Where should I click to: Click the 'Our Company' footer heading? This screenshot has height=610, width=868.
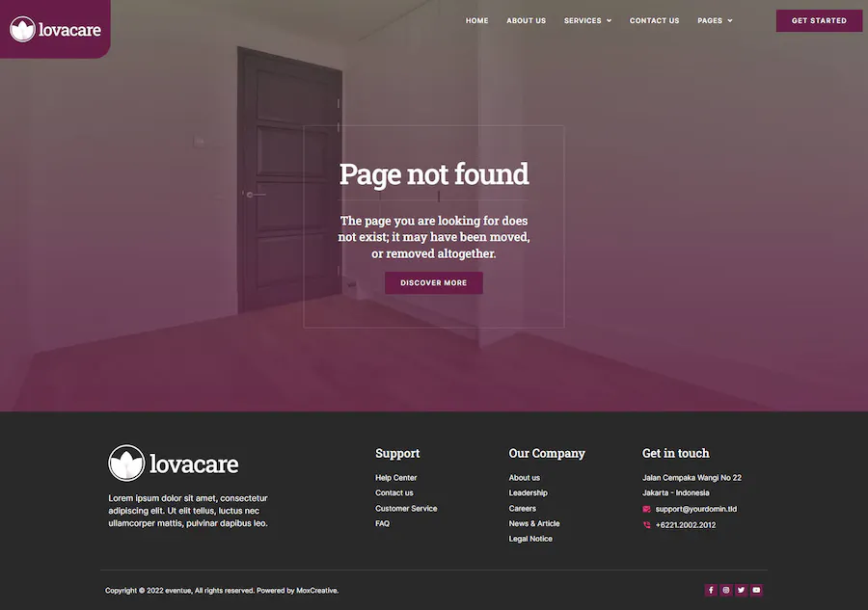click(x=547, y=453)
